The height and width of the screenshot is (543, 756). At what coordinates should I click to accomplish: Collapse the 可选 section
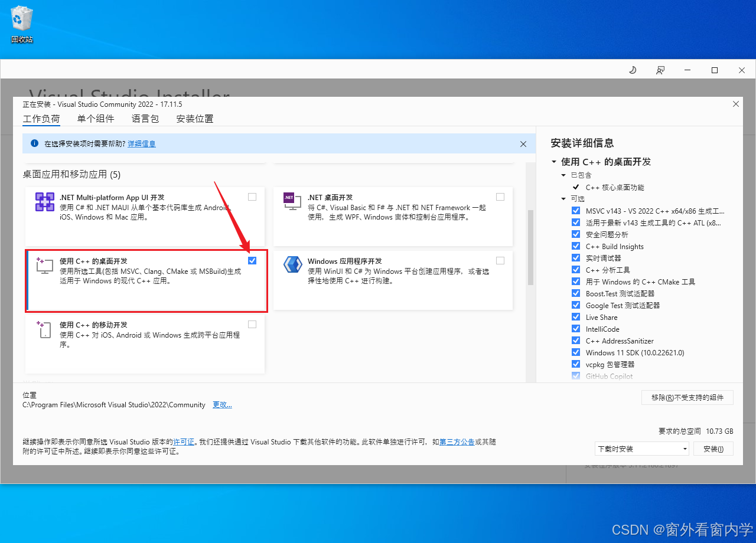pos(564,199)
